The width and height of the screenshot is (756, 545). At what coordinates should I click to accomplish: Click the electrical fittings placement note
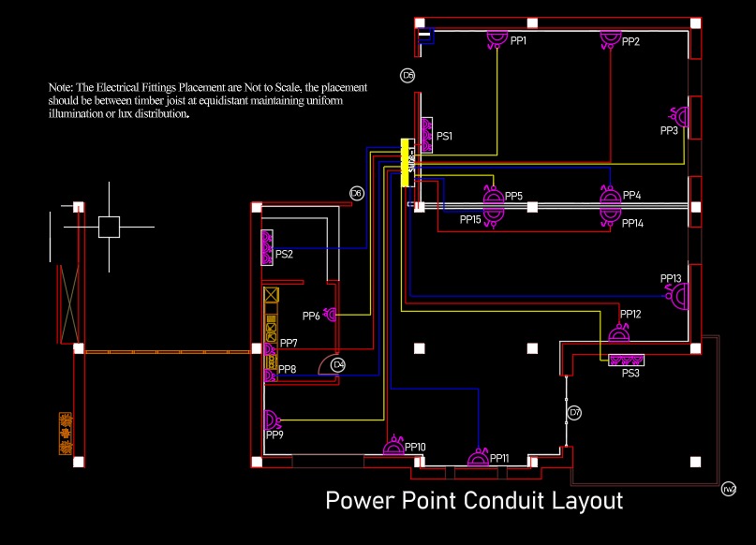(x=208, y=100)
